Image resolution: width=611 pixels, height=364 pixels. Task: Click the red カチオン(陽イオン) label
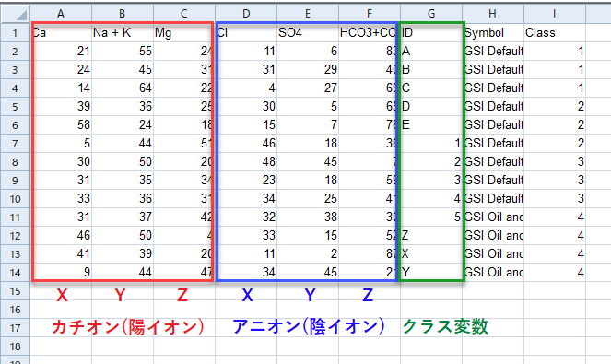click(128, 326)
